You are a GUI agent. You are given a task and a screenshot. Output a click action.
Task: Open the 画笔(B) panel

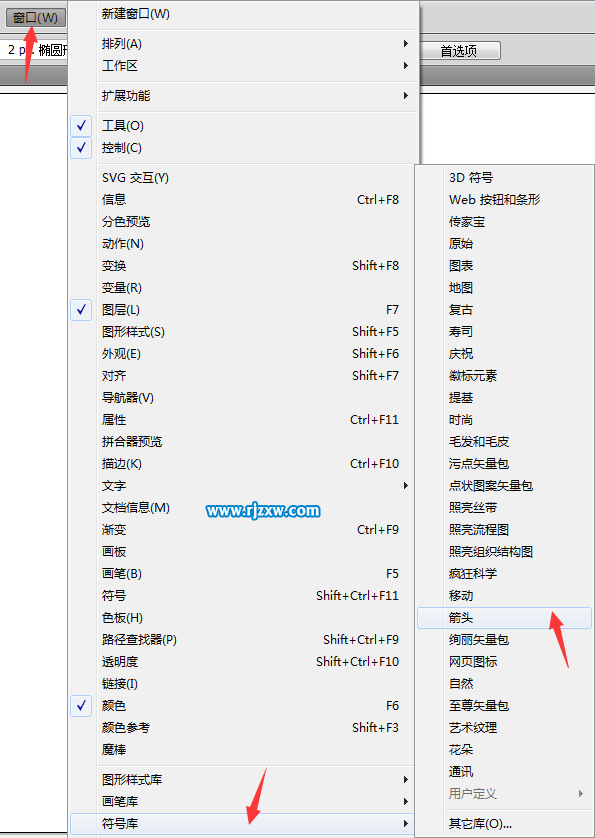coord(243,573)
